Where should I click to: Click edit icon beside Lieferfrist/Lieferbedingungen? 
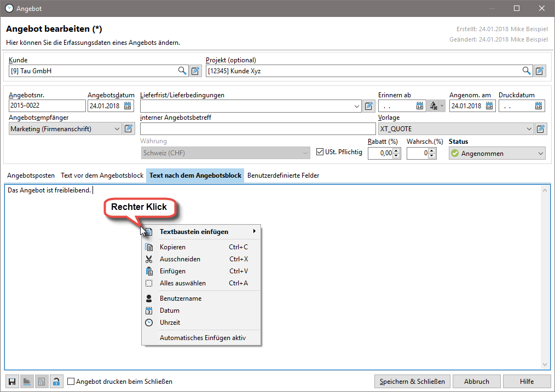(x=369, y=106)
